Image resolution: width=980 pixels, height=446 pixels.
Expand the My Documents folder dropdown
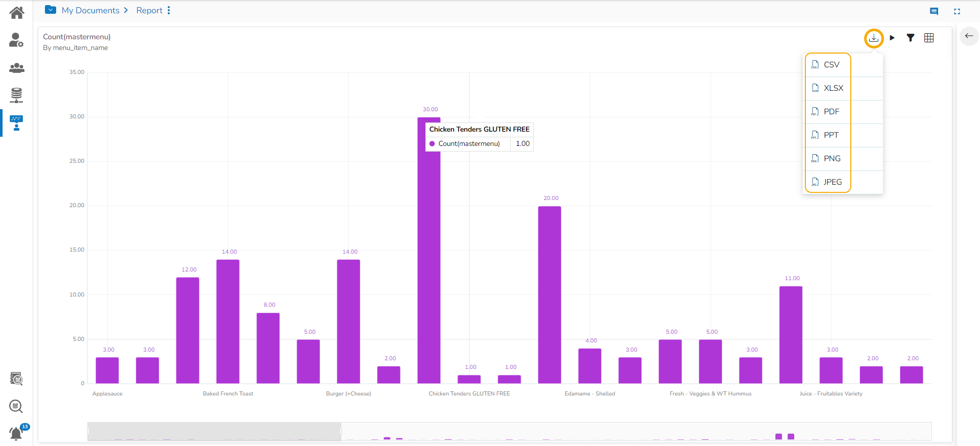coord(51,10)
